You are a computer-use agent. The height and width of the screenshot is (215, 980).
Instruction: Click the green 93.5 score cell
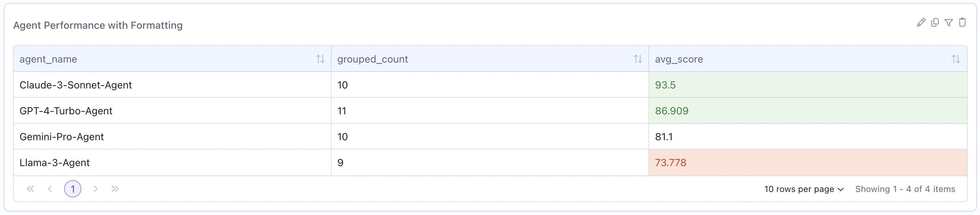point(665,85)
